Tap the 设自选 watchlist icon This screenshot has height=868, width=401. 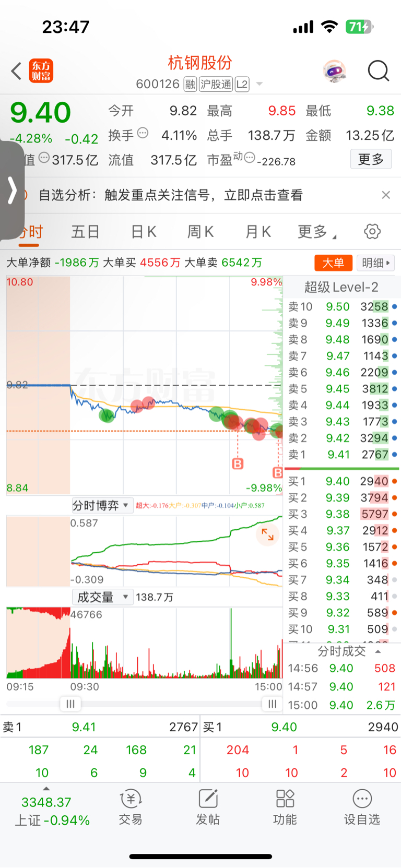362,807
